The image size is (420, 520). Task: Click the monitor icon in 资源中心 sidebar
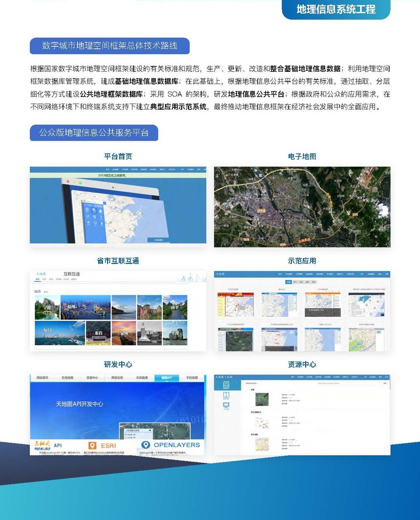coord(225,405)
